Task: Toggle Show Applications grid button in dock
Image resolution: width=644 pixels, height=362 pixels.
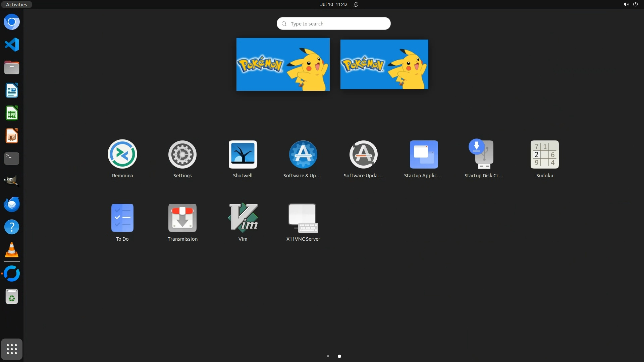Action: [x=12, y=349]
